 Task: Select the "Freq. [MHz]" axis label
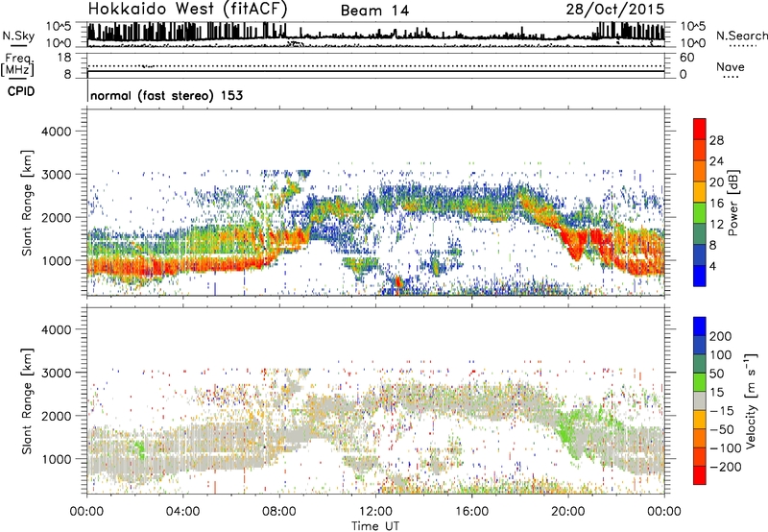pyautogui.click(x=17, y=64)
